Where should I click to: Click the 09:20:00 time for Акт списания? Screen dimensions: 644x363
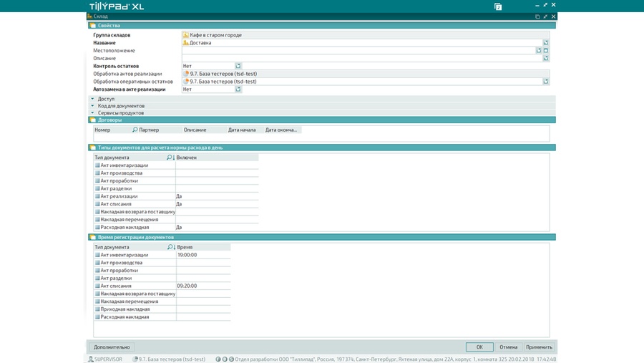187,286
